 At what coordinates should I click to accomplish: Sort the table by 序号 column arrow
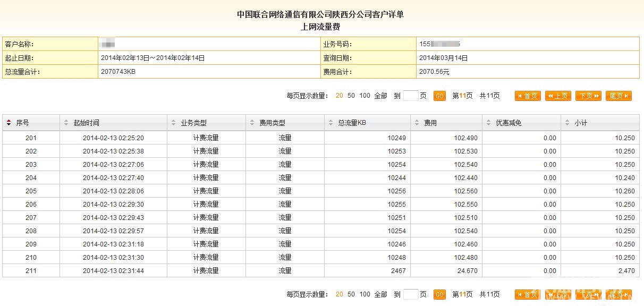coord(9,123)
